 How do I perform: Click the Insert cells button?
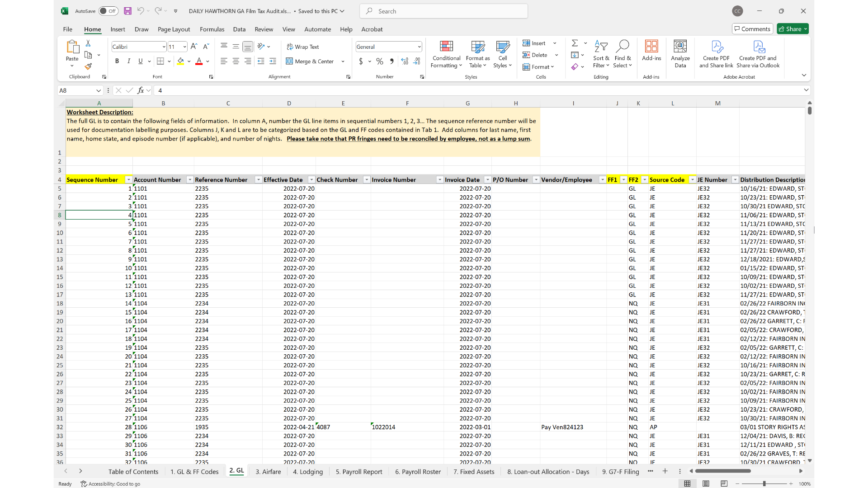[534, 43]
